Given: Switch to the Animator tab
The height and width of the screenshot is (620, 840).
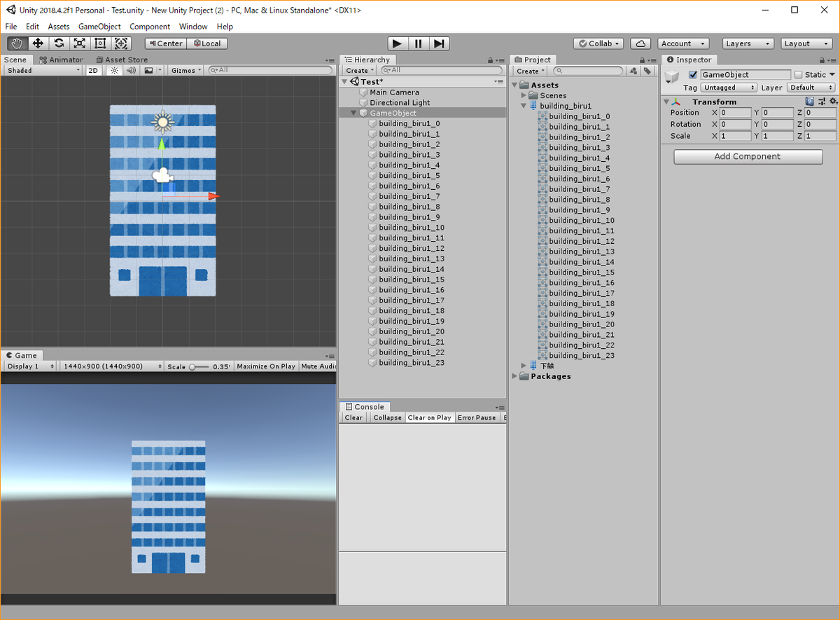Looking at the screenshot, I should 62,60.
